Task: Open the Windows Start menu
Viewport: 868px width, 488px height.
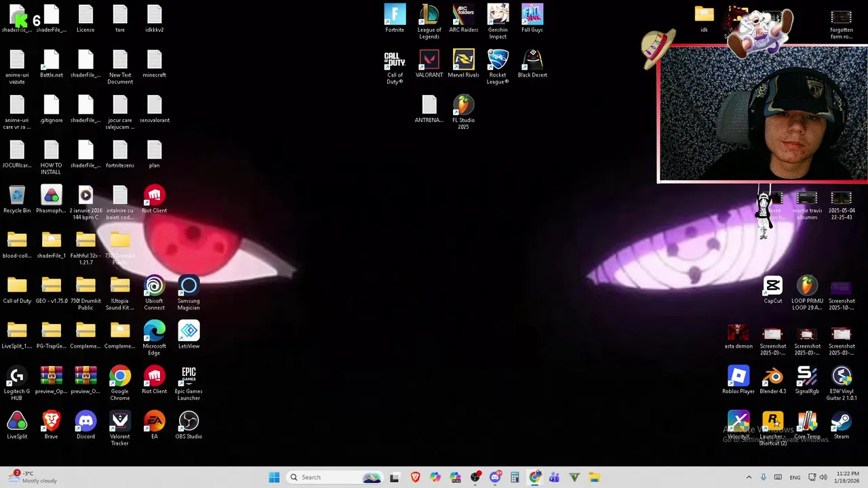Action: click(x=274, y=477)
